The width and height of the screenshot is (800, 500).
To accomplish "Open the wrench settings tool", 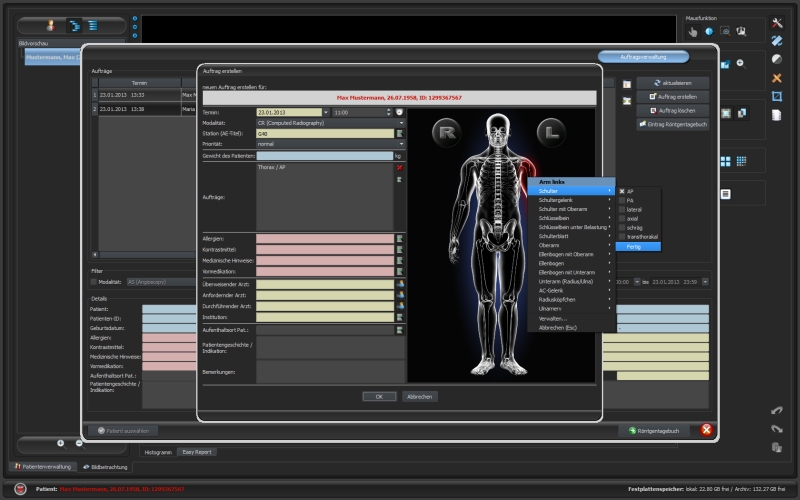I will 776,23.
